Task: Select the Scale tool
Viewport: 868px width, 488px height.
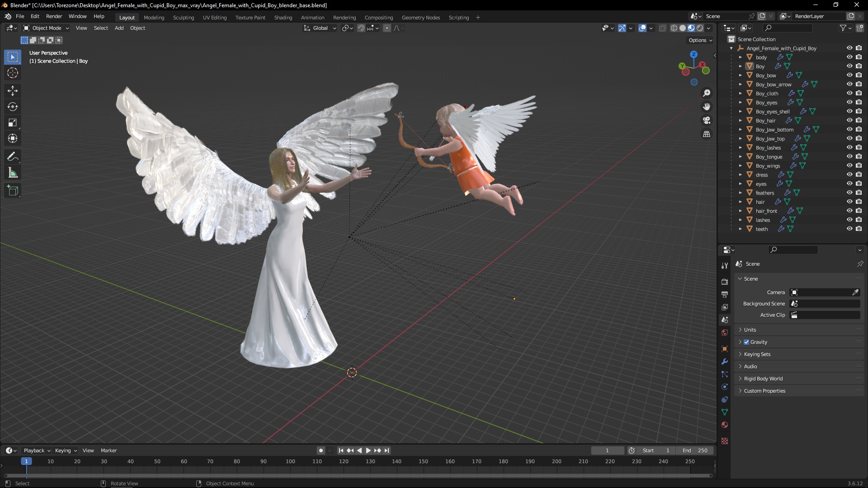Action: pos(13,122)
